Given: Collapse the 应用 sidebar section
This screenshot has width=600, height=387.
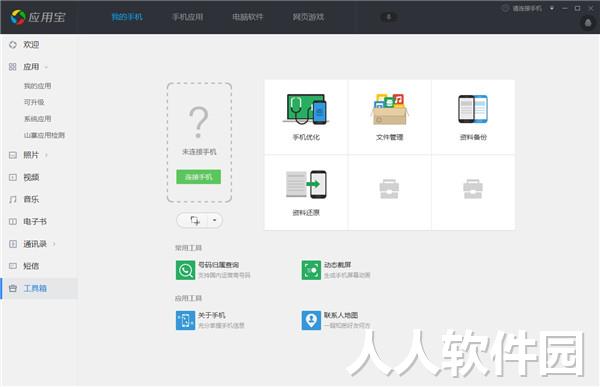Looking at the screenshot, I should [x=46, y=67].
